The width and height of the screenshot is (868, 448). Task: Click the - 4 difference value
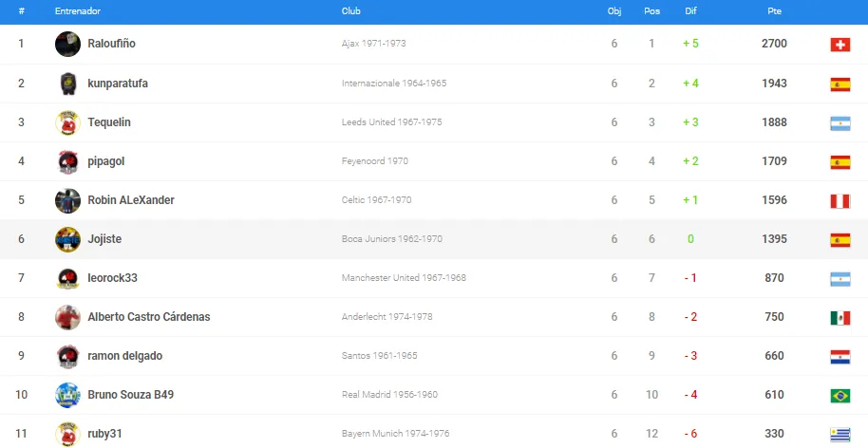tap(690, 395)
